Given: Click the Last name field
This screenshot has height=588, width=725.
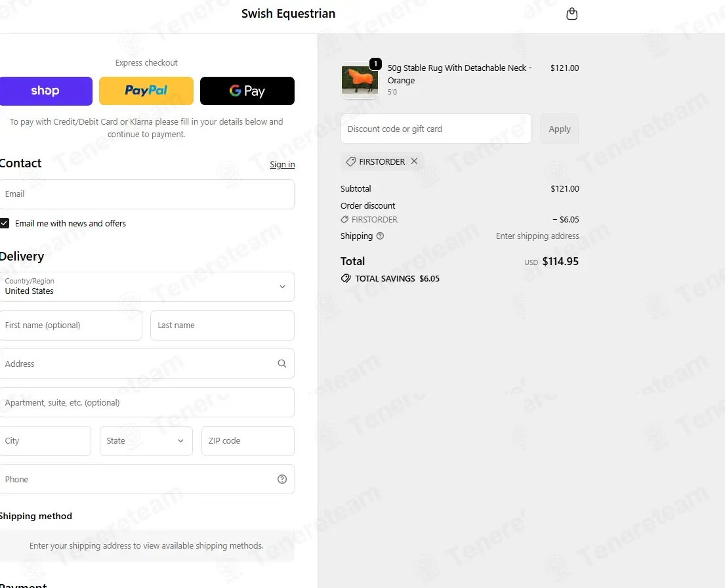Looking at the screenshot, I should point(222,325).
